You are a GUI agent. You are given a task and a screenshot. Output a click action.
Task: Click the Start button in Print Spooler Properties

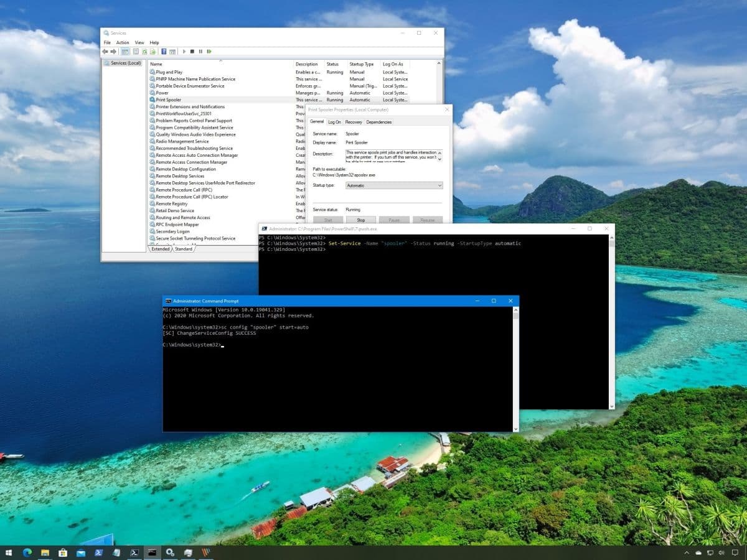(x=328, y=220)
